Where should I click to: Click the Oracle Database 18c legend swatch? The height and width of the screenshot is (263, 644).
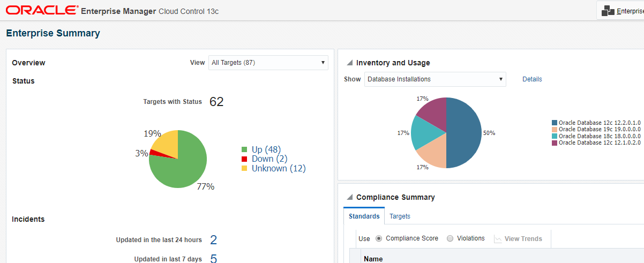point(555,136)
